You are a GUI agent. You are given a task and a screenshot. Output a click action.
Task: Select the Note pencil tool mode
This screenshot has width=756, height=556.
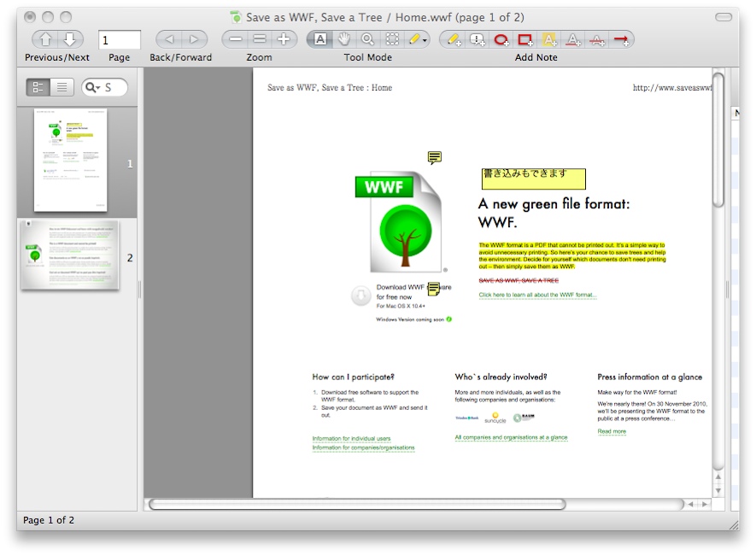click(414, 39)
